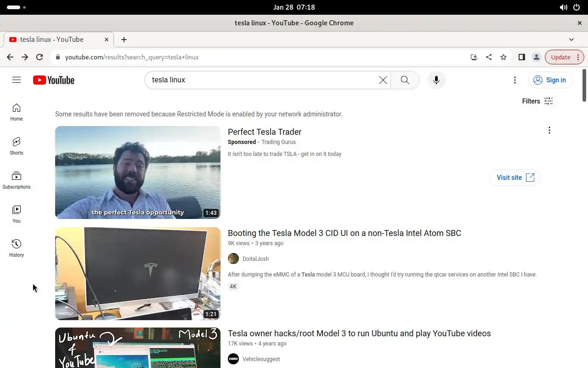Expand the tab search dropdown arrow

pyautogui.click(x=571, y=40)
